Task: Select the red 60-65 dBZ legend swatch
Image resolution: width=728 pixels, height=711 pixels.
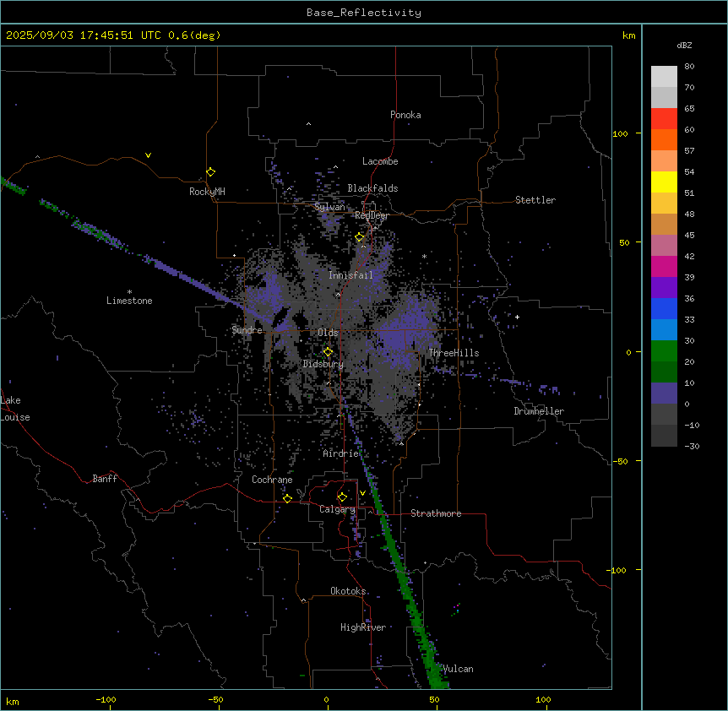Action: click(x=664, y=119)
